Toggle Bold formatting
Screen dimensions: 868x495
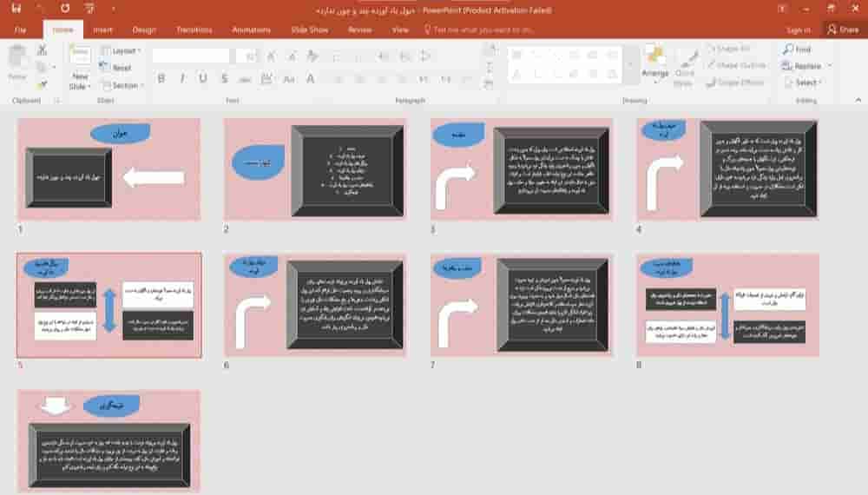click(161, 79)
